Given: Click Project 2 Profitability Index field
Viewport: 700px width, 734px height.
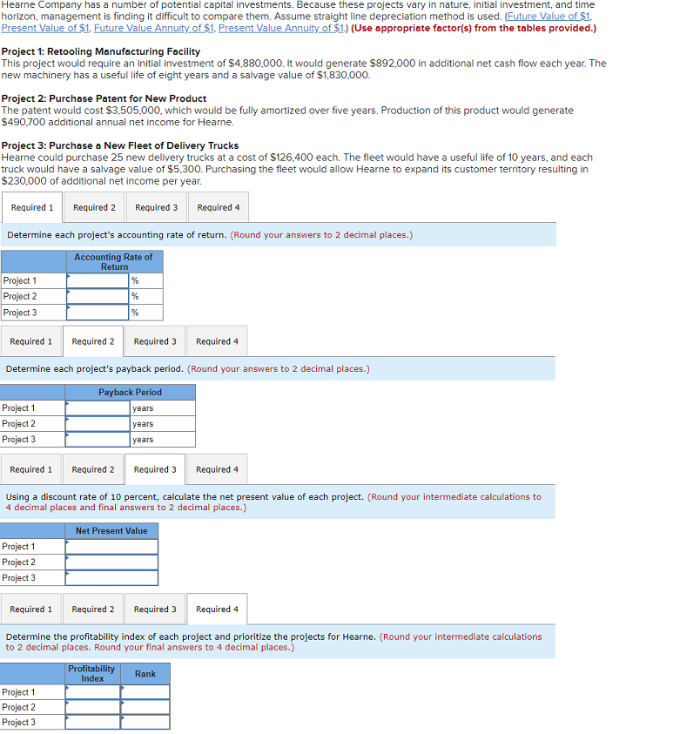Looking at the screenshot, I should pos(92,707).
